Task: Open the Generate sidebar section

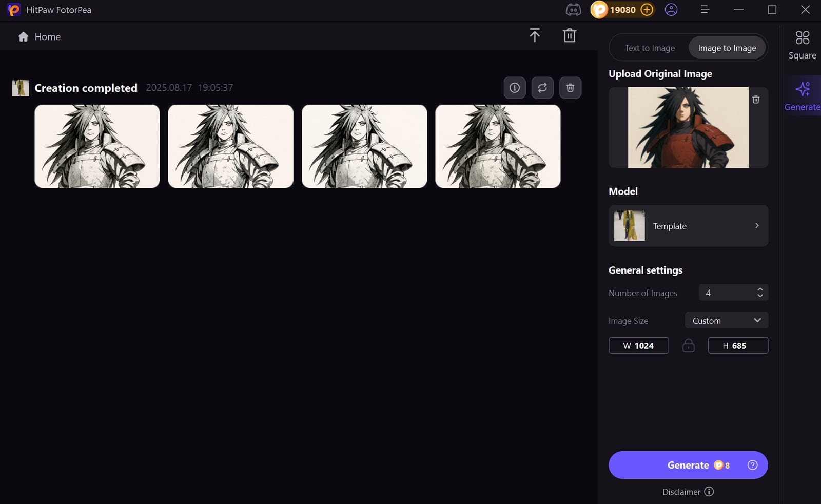Action: pyautogui.click(x=802, y=96)
